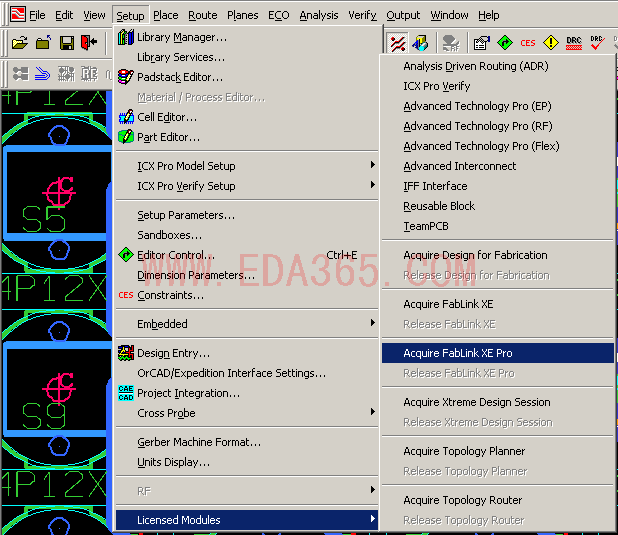Click the DRC batch toolbar icon
This screenshot has height=535, width=618.
click(x=574, y=43)
